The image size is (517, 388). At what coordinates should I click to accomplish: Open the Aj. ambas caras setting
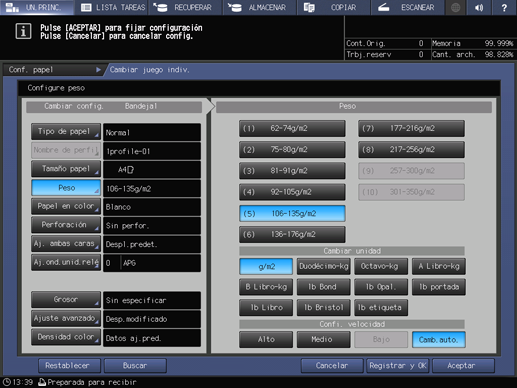[x=66, y=244]
